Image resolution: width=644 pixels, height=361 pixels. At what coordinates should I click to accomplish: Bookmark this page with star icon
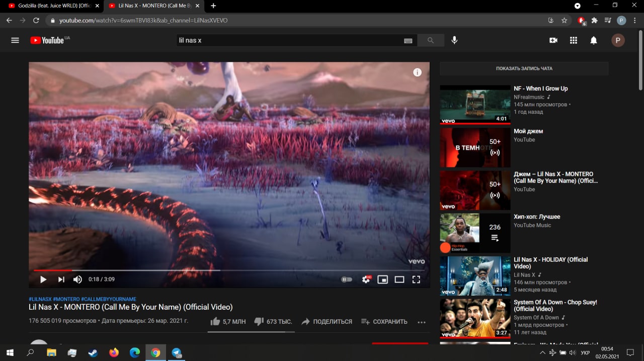pyautogui.click(x=565, y=21)
